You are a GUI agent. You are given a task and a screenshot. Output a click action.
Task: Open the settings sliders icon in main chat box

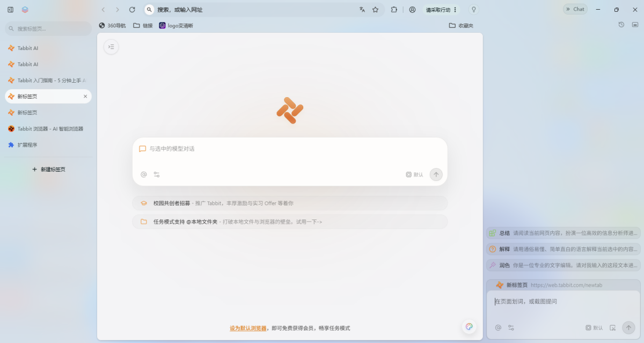(x=157, y=174)
